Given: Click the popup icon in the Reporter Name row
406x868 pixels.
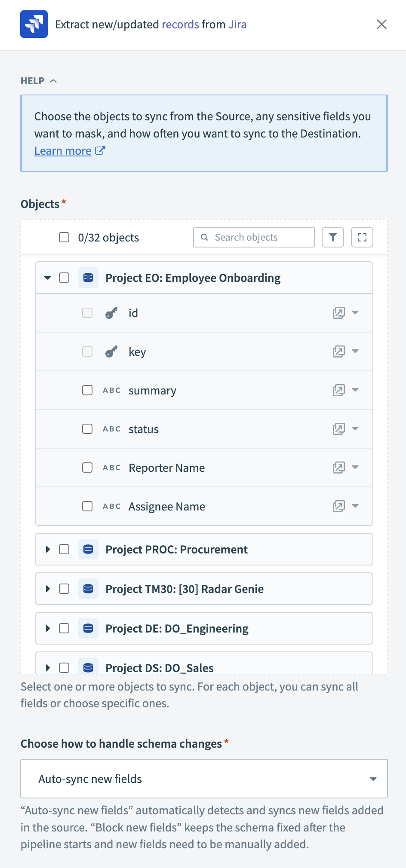Looking at the screenshot, I should coord(339,468).
